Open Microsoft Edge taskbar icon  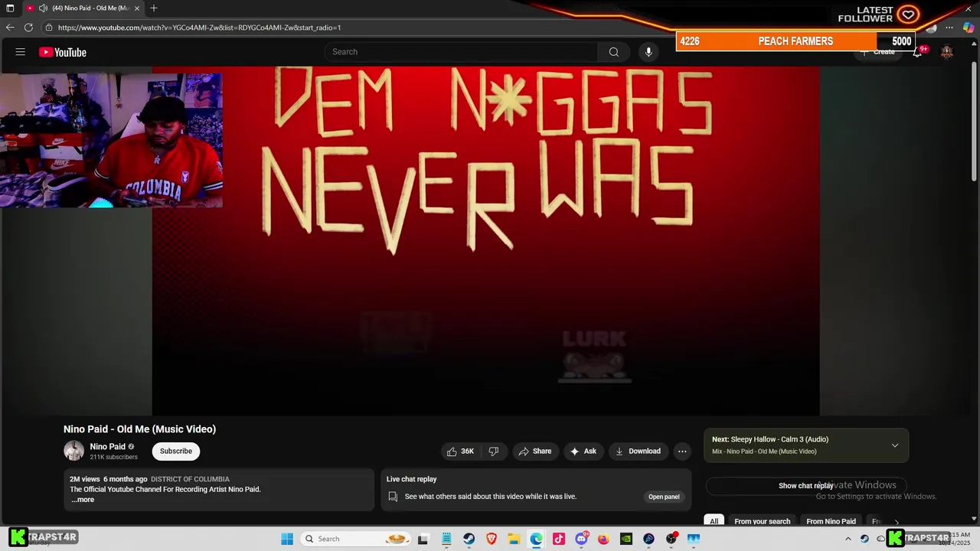coord(536,539)
